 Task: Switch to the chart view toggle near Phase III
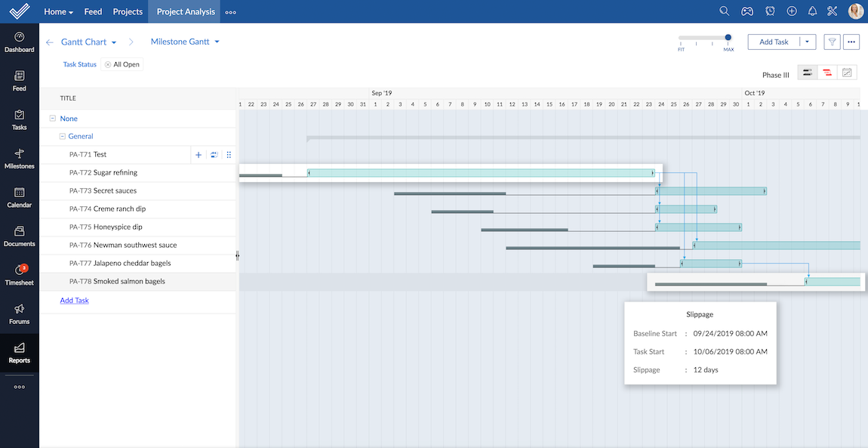tap(846, 72)
